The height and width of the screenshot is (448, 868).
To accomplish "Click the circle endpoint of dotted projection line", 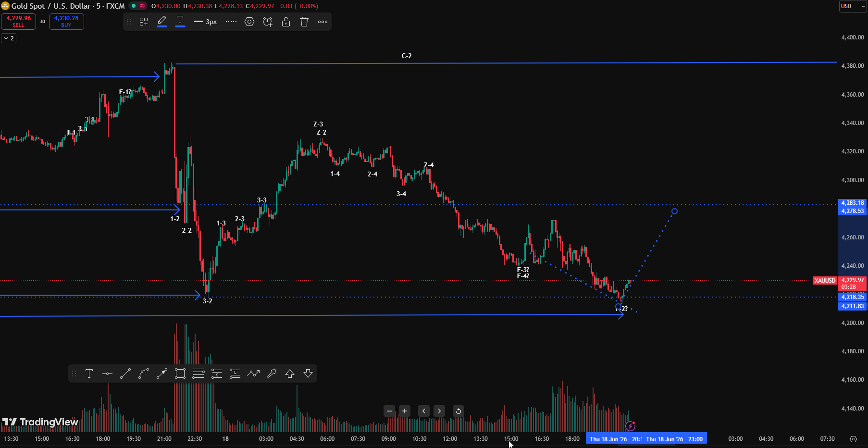I will (675, 212).
